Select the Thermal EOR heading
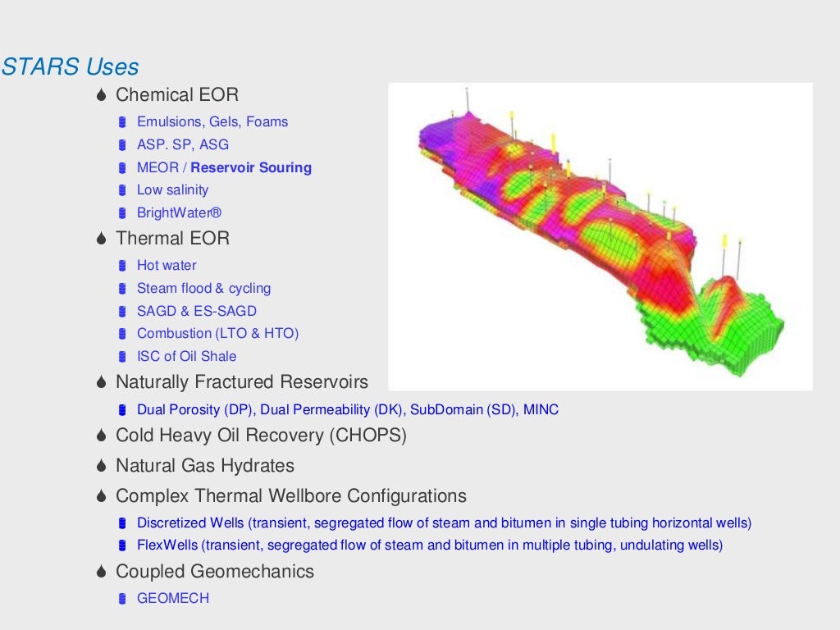Image resolution: width=840 pixels, height=630 pixels. click(172, 239)
